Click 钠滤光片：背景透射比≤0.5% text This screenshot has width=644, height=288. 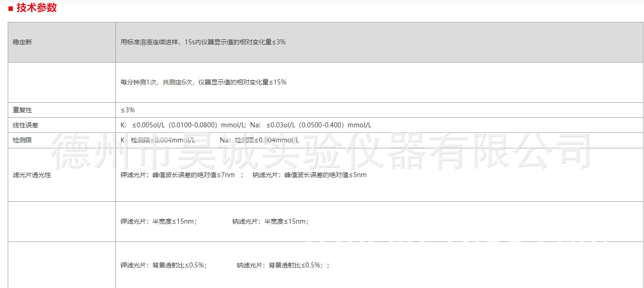tap(280, 265)
